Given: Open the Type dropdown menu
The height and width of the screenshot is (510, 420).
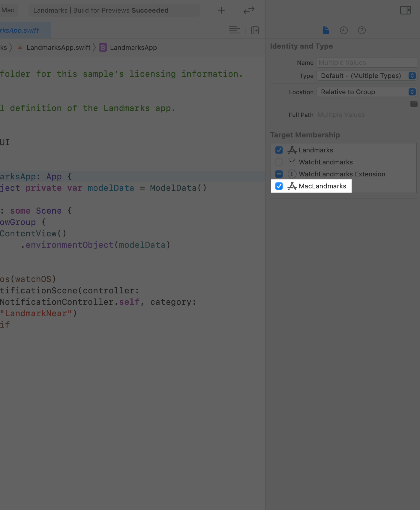Looking at the screenshot, I should click(367, 76).
